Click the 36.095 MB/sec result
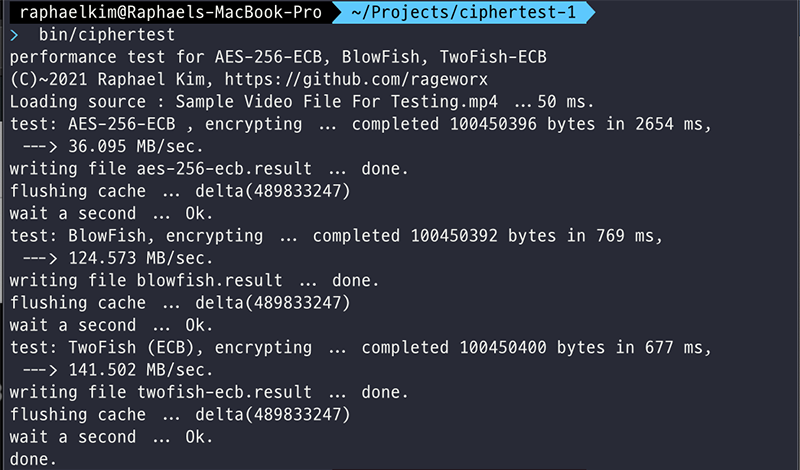 point(136,147)
